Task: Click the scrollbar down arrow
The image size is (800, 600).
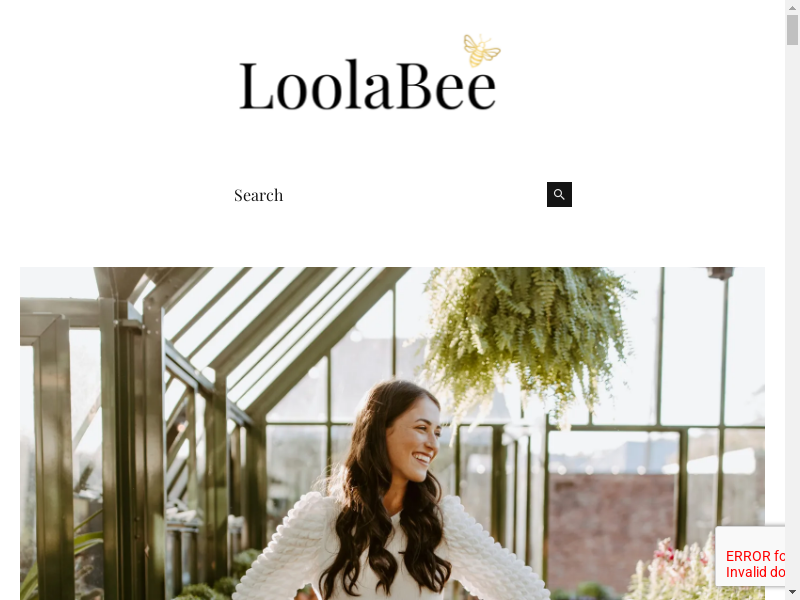Action: (792, 593)
